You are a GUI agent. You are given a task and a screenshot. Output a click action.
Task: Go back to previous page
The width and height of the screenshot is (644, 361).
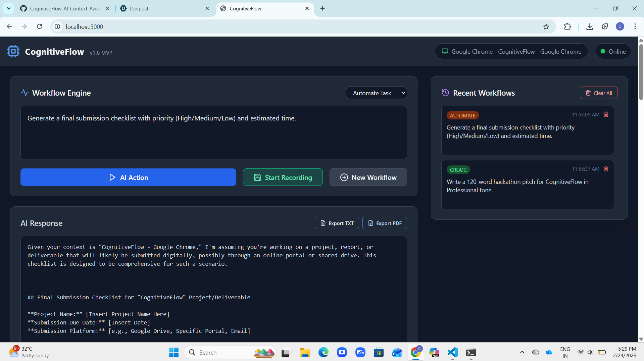coord(9,27)
